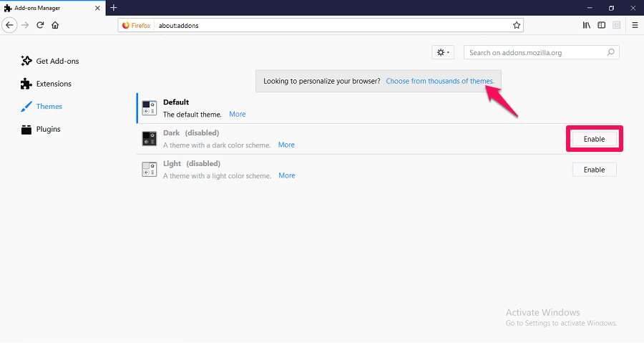Select the Light theme thumbnail icon
Image resolution: width=644 pixels, height=343 pixels.
149,169
